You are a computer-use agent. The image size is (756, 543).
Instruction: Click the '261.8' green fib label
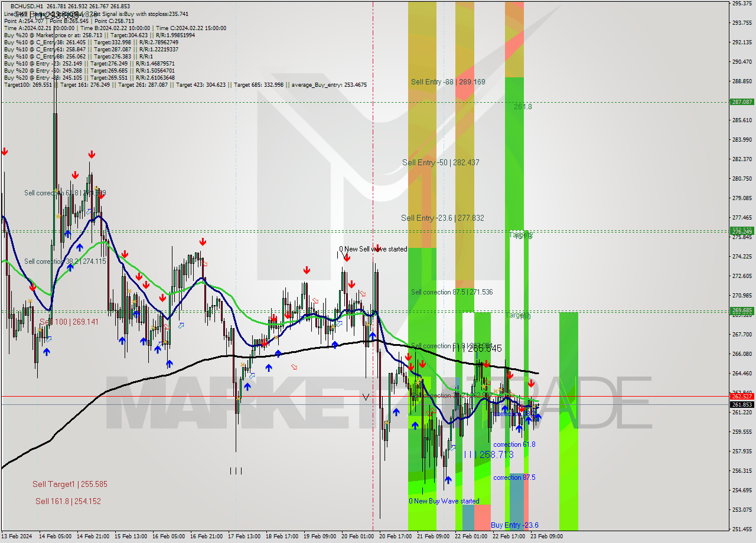point(523,107)
